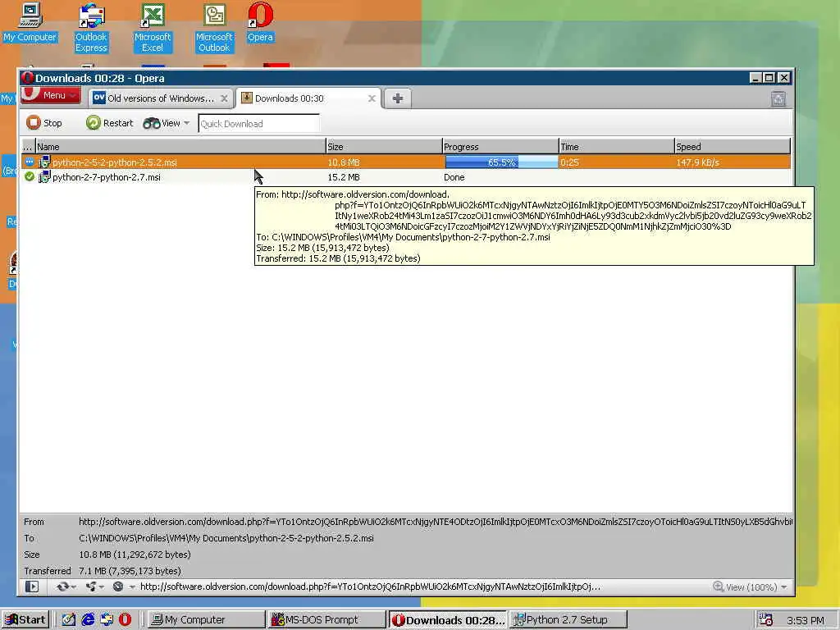Close the Old versions of Windows tab
Viewport: 840px width, 630px height.
pos(225,98)
